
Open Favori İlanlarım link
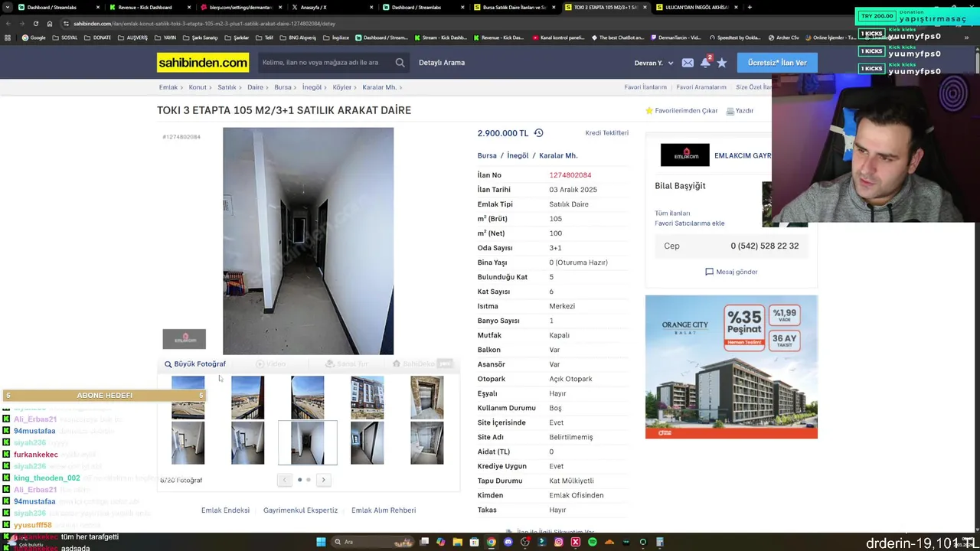click(x=645, y=87)
